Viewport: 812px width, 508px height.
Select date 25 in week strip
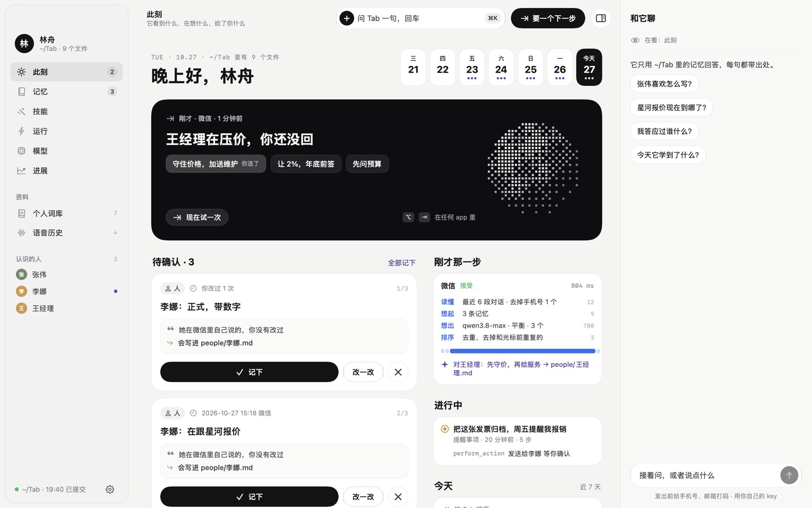click(x=530, y=67)
